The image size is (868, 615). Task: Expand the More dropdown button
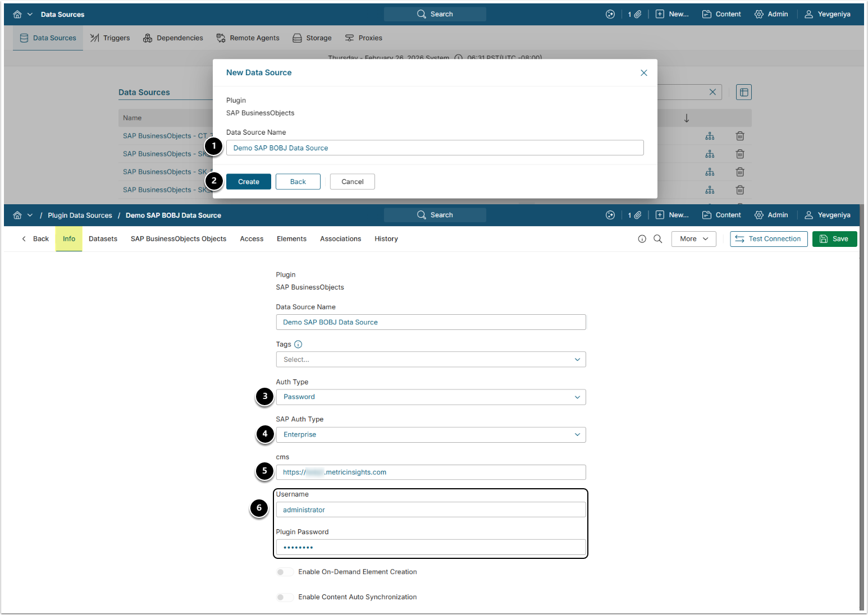click(694, 239)
